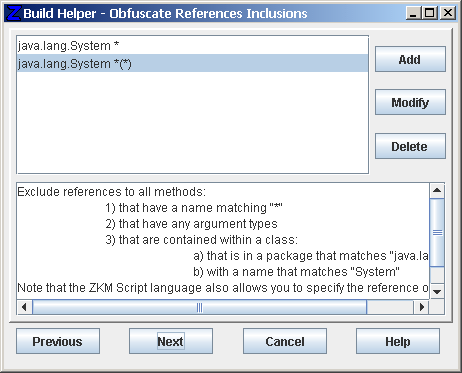
Task: Click the horizontal scroll right arrow
Action: coord(422,307)
